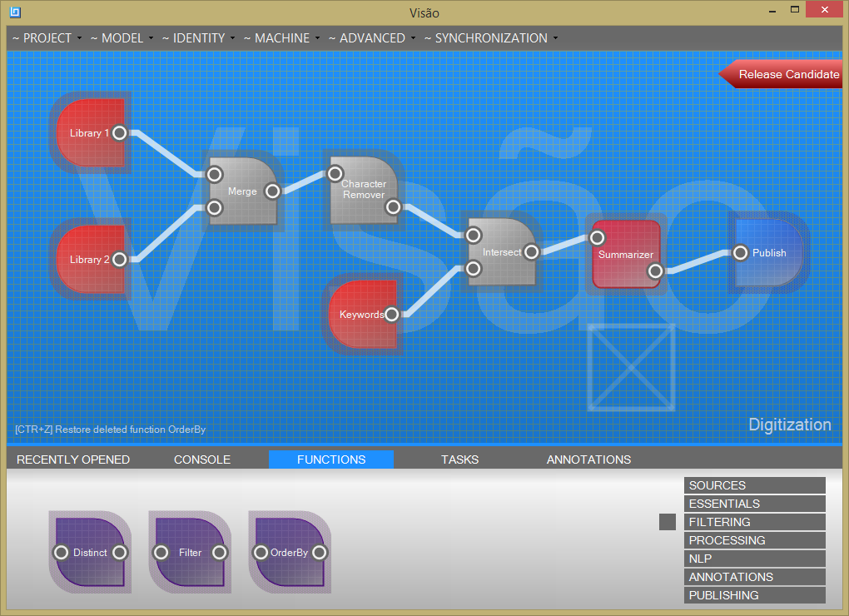The width and height of the screenshot is (849, 616).
Task: Select the Publish node
Action: coord(769,252)
